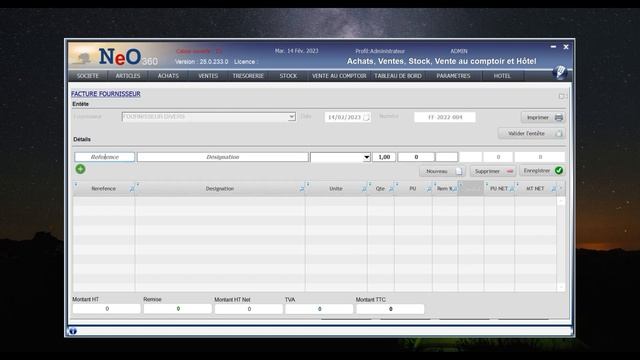Click the info icon in the bottom status bar
Screen dimensions: 640x360
pyautogui.click(x=73, y=331)
